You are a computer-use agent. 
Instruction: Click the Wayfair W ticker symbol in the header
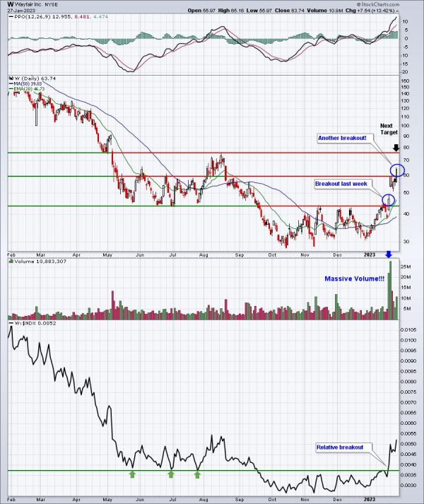click(x=11, y=4)
